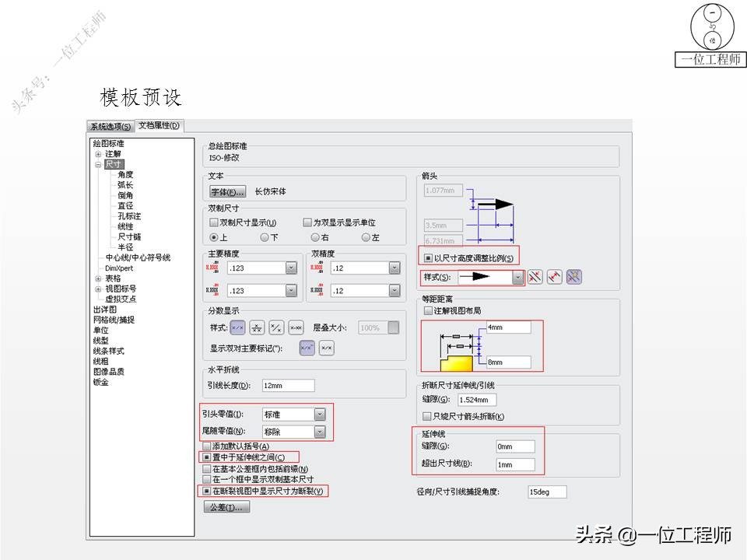Click the first arrow override icon beside 样式

click(535, 277)
